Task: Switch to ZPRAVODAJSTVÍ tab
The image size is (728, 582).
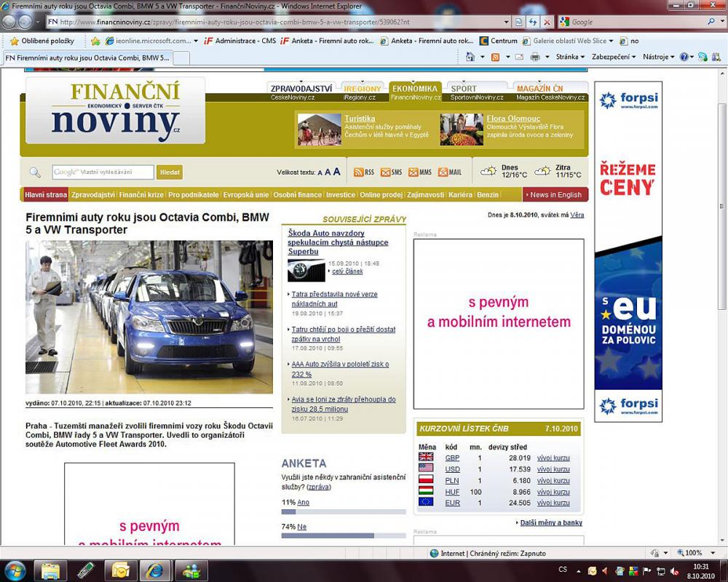Action: click(301, 89)
